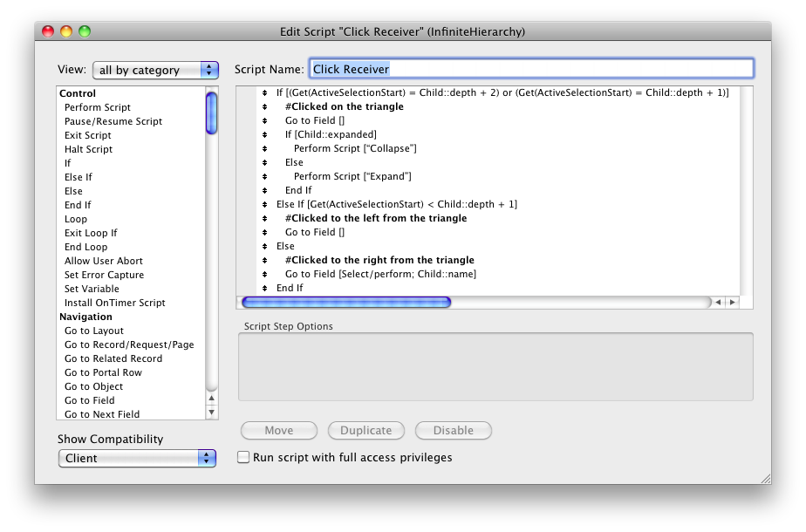806x532 pixels.
Task: Select 'Go to Record/Request/Page' step
Action: coord(129,344)
